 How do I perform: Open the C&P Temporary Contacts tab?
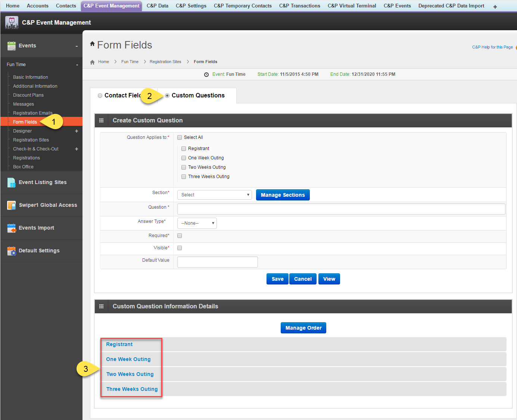click(243, 6)
